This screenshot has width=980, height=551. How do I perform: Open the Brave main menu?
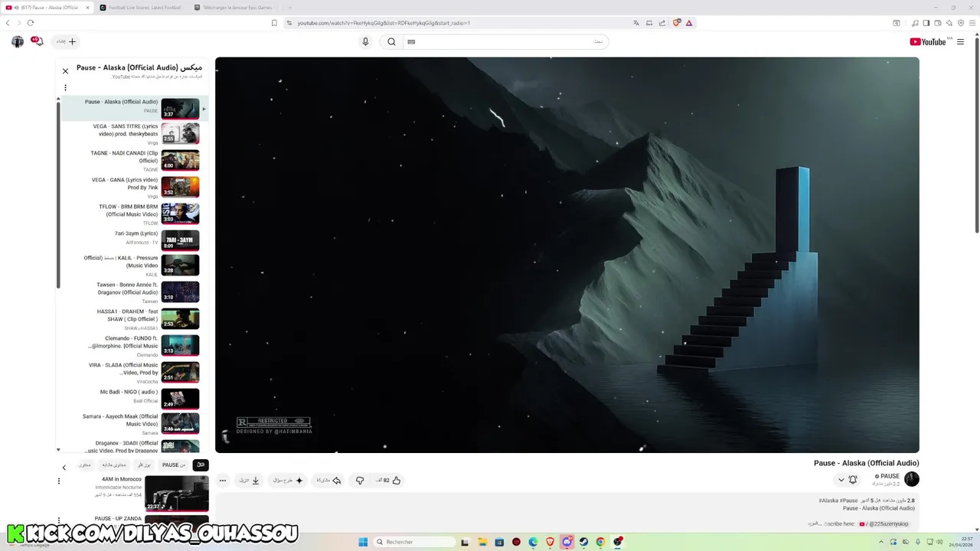click(972, 23)
